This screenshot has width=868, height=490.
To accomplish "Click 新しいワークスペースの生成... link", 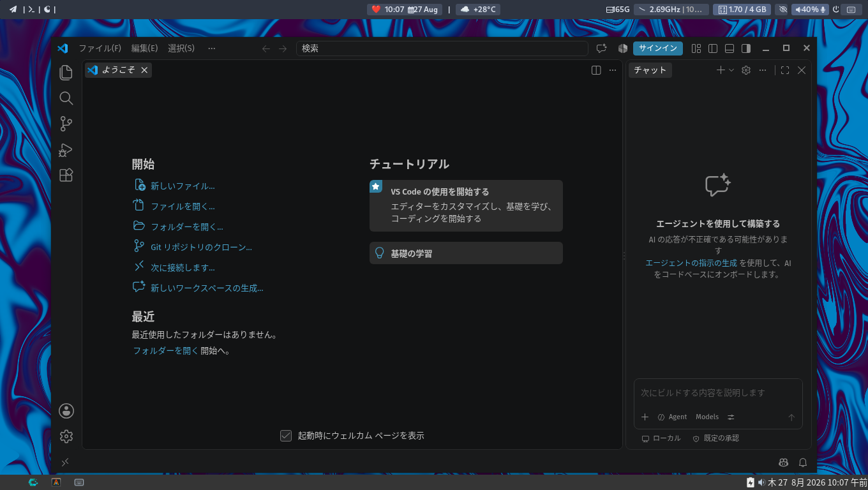I will click(x=207, y=288).
